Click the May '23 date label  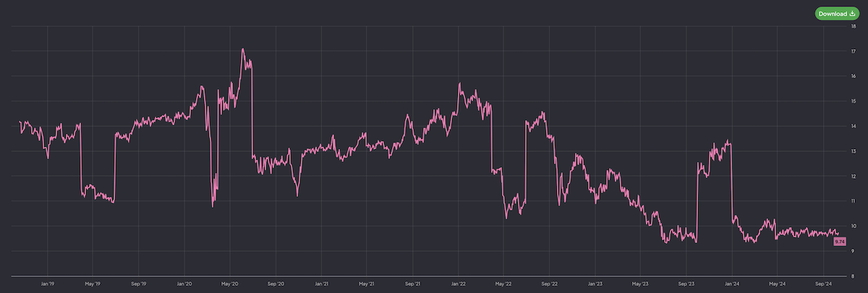(x=641, y=285)
